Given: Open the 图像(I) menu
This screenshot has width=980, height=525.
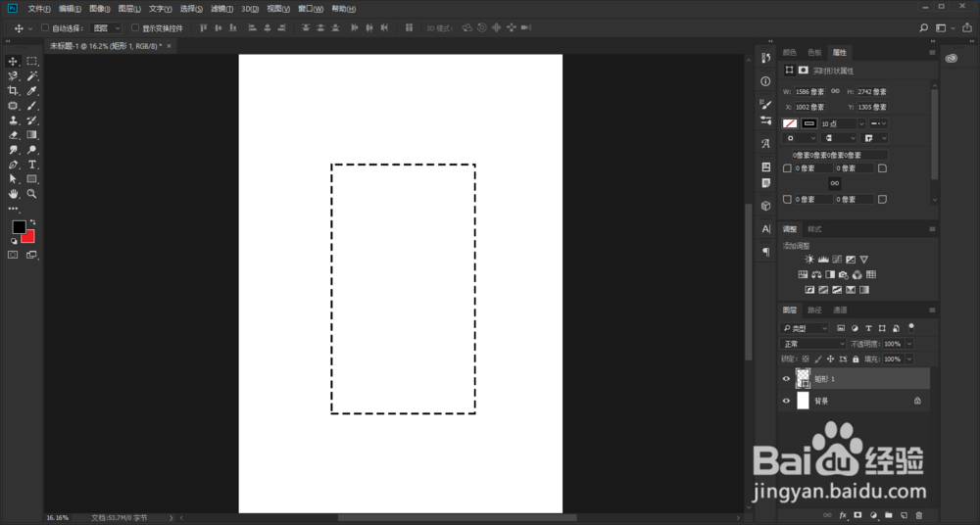Looking at the screenshot, I should 99,9.
